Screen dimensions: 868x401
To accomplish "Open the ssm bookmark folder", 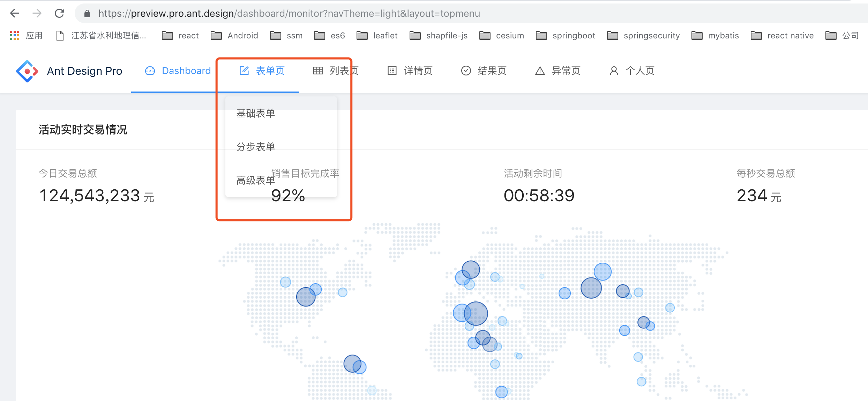I will (x=286, y=35).
